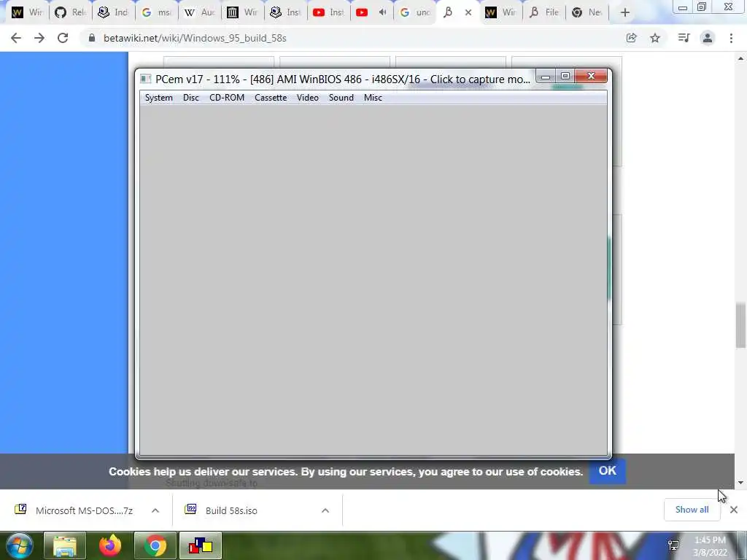Open the Video menu in PCem
This screenshot has width=747, height=560.
coord(308,98)
